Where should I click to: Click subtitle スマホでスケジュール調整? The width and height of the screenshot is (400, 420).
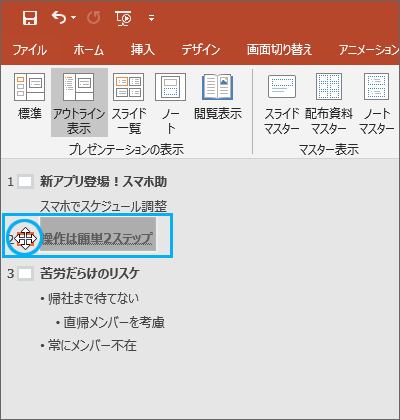tap(103, 207)
